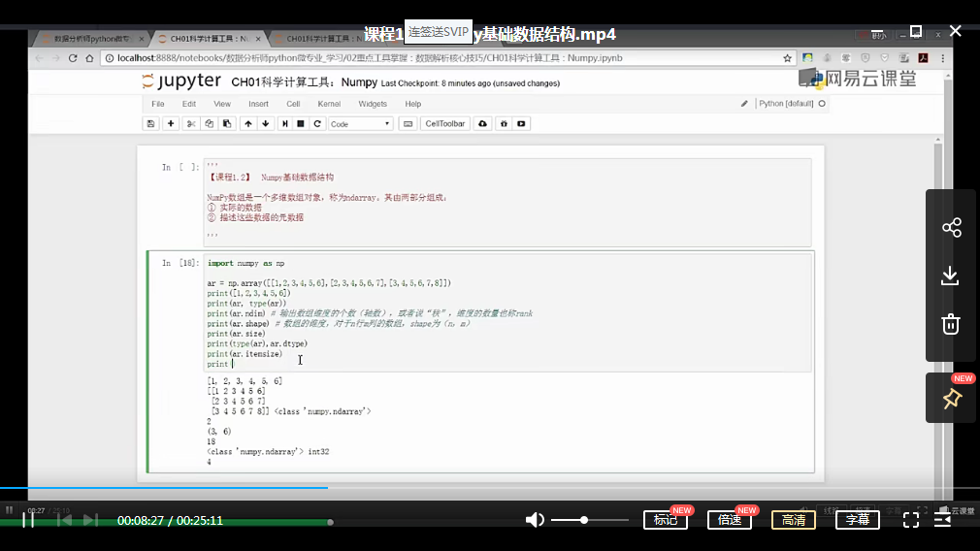Screen dimensions: 980x551
Task: Open the View menu
Action: (x=222, y=104)
